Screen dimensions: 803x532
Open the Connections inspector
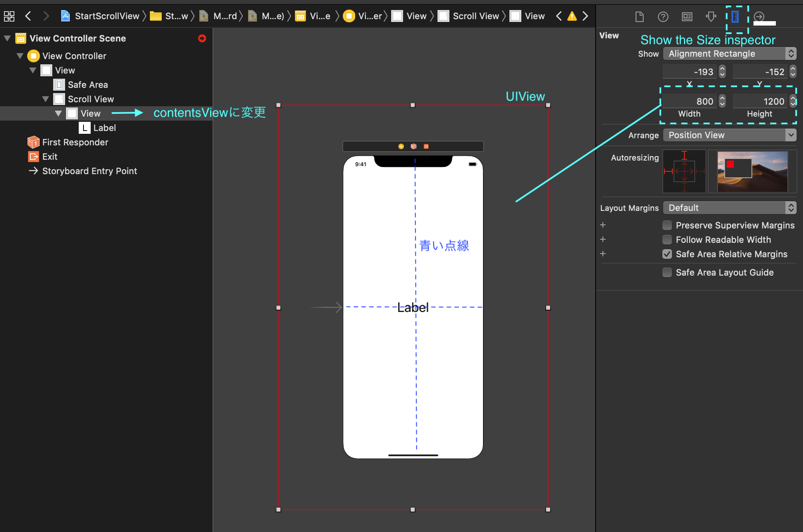point(759,17)
